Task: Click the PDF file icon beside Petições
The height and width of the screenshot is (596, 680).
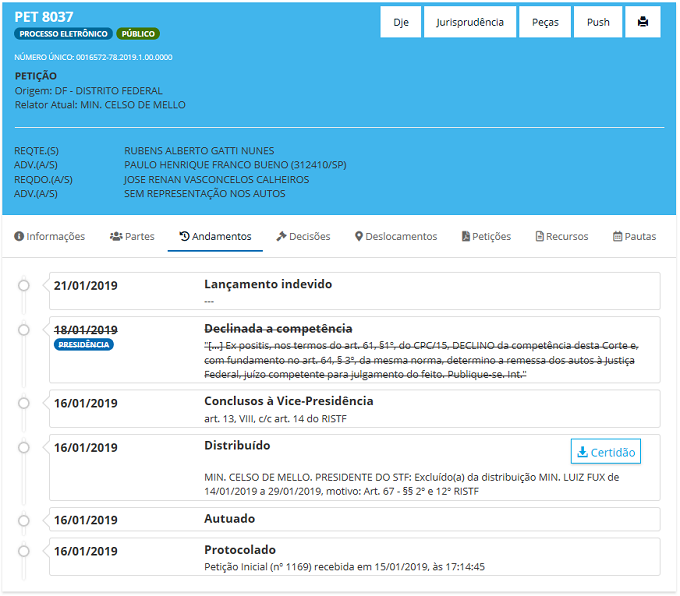Action: pyautogui.click(x=466, y=236)
